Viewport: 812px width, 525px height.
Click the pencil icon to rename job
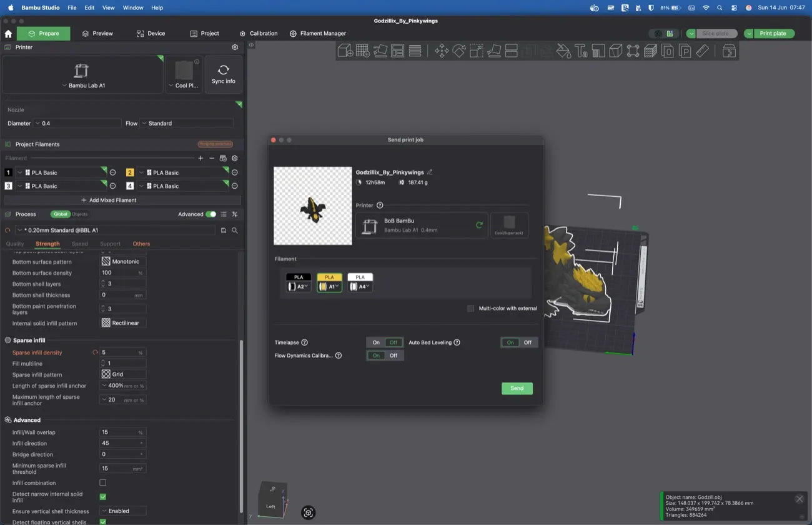coord(430,172)
